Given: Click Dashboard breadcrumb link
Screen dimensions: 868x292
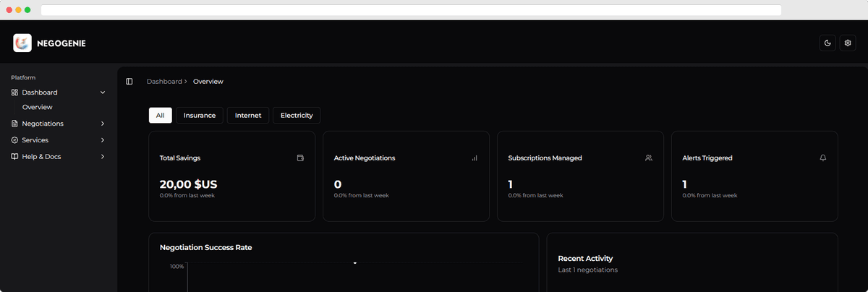Looking at the screenshot, I should [164, 82].
